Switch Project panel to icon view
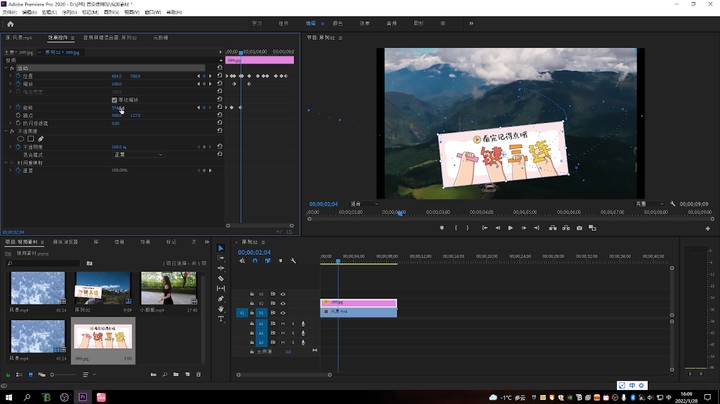This screenshot has height=404, width=720. [30, 375]
